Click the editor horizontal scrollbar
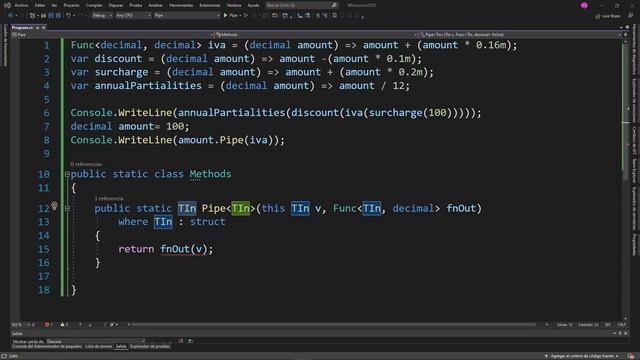 (335, 325)
